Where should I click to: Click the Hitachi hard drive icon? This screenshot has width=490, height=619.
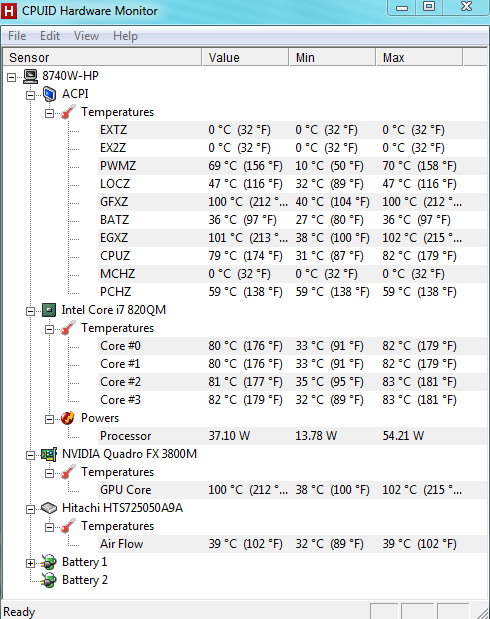click(x=49, y=508)
